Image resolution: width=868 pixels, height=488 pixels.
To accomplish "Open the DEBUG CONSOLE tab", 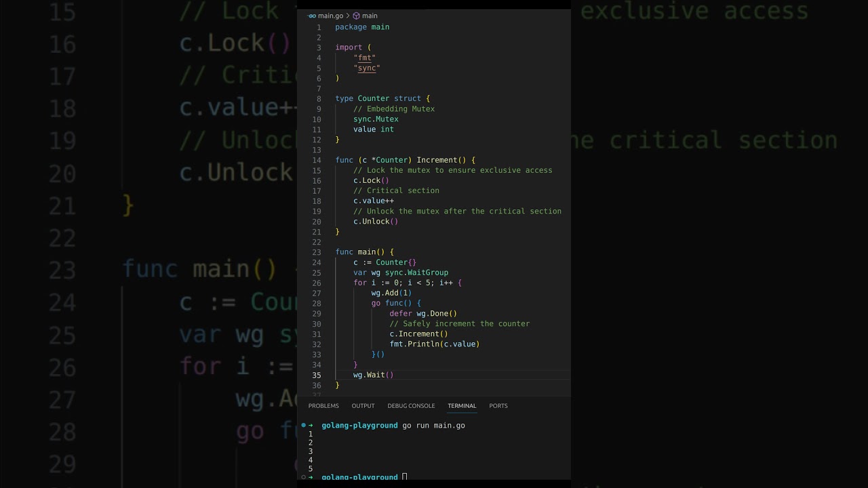I will tap(411, 406).
